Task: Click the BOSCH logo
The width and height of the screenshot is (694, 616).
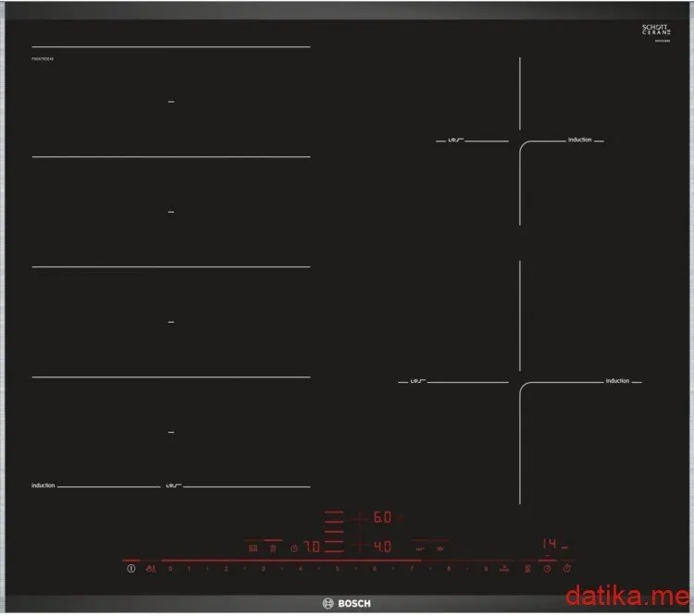Action: [347, 603]
